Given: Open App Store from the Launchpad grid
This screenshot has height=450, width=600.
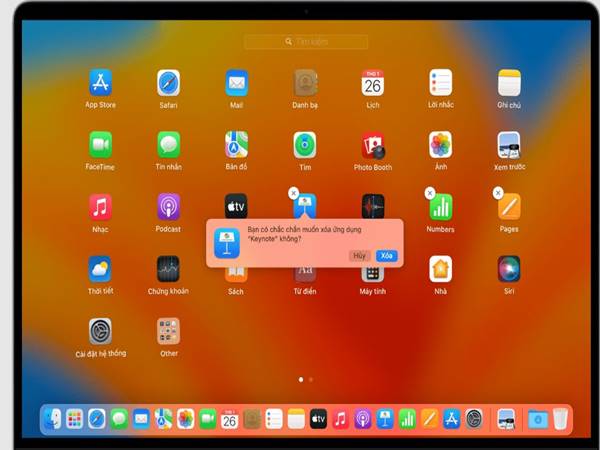Looking at the screenshot, I should point(101,83).
